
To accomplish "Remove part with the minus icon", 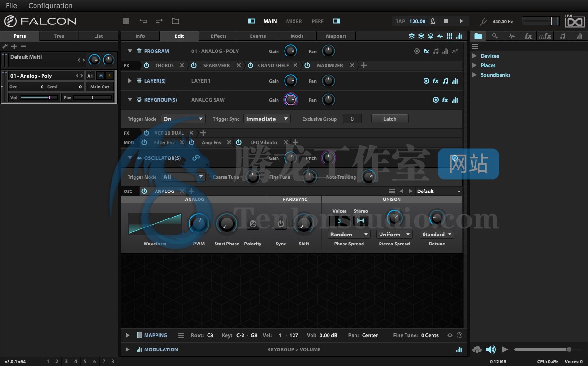I will click(24, 46).
